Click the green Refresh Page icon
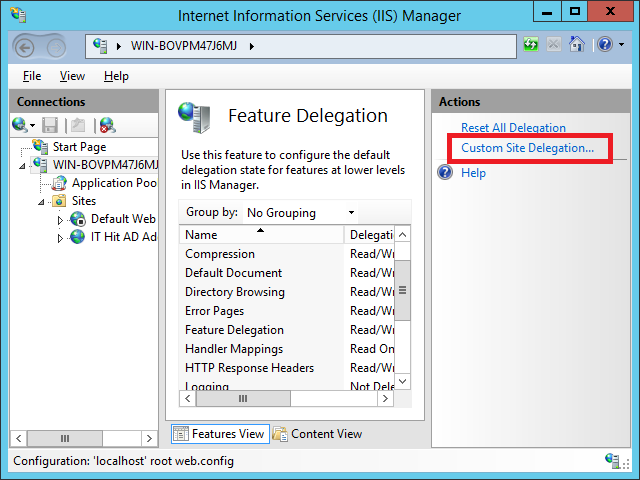The image size is (640, 480). pyautogui.click(x=531, y=44)
